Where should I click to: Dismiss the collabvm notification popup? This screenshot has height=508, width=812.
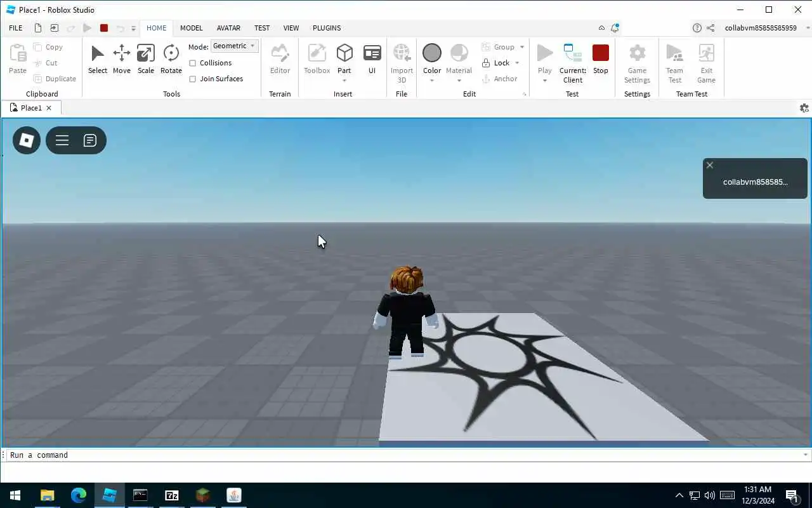click(710, 165)
